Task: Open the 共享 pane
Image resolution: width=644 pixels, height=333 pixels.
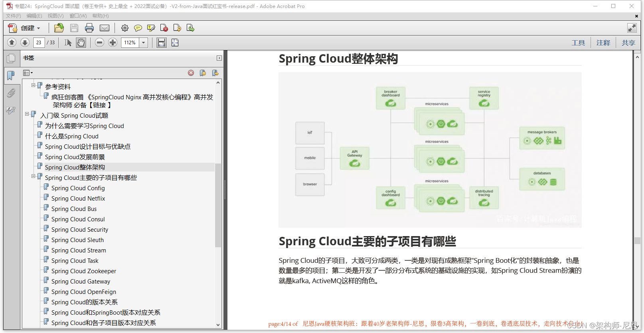Action: point(628,43)
